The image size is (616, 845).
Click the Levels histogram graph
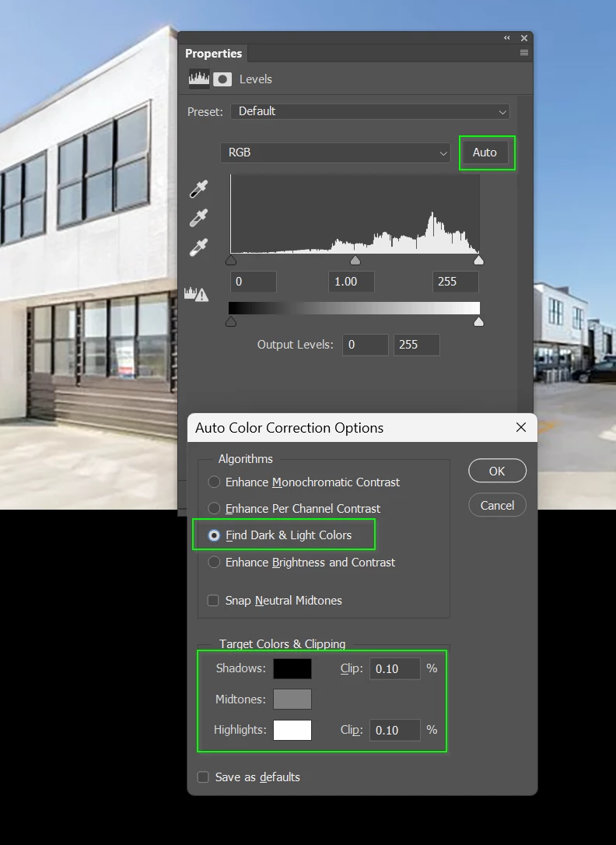coord(355,214)
